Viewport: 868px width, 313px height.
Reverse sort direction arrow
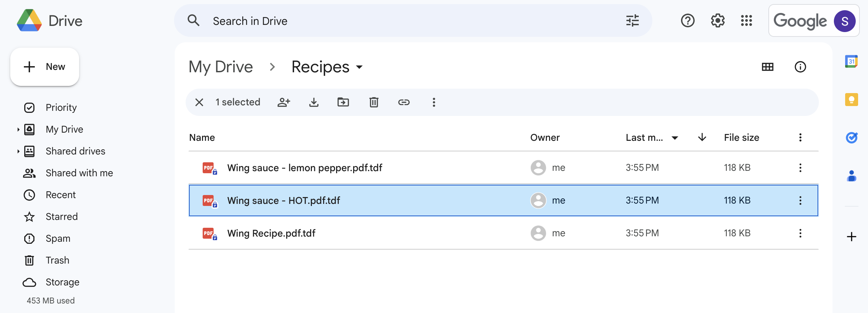702,137
